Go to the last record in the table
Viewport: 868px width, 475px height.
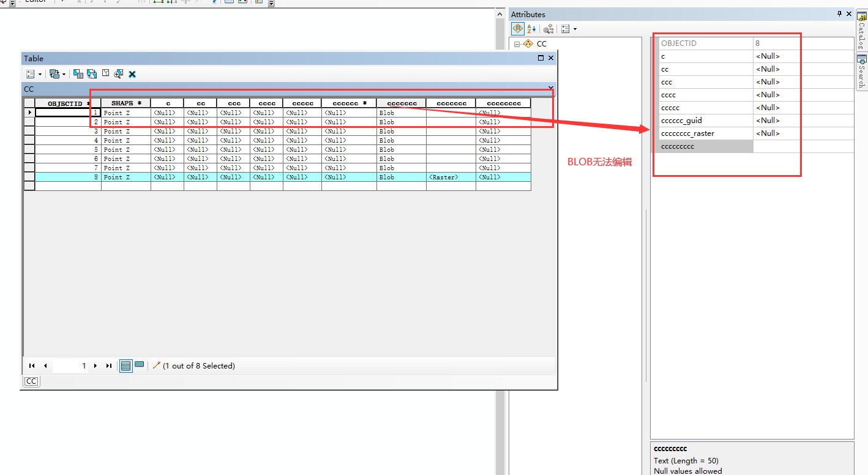(109, 365)
